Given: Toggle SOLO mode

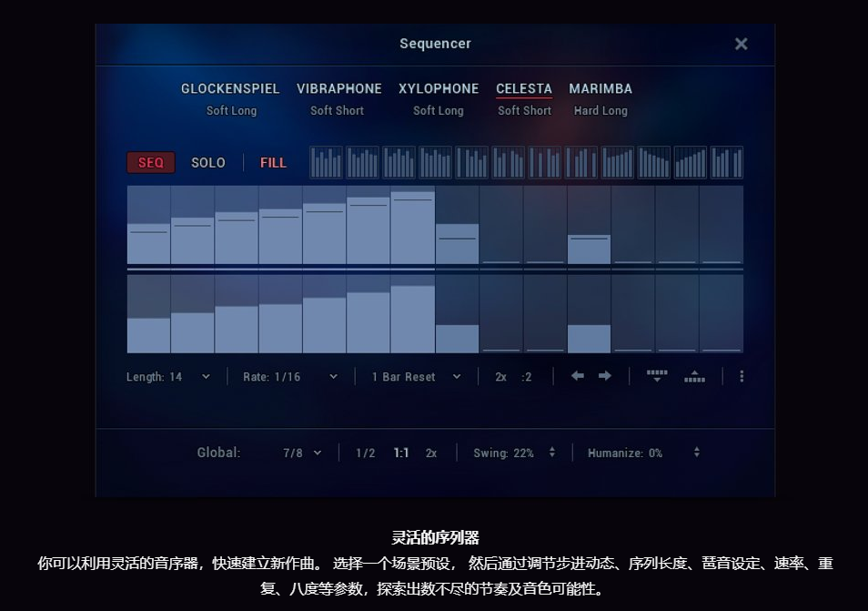Looking at the screenshot, I should pos(208,163).
